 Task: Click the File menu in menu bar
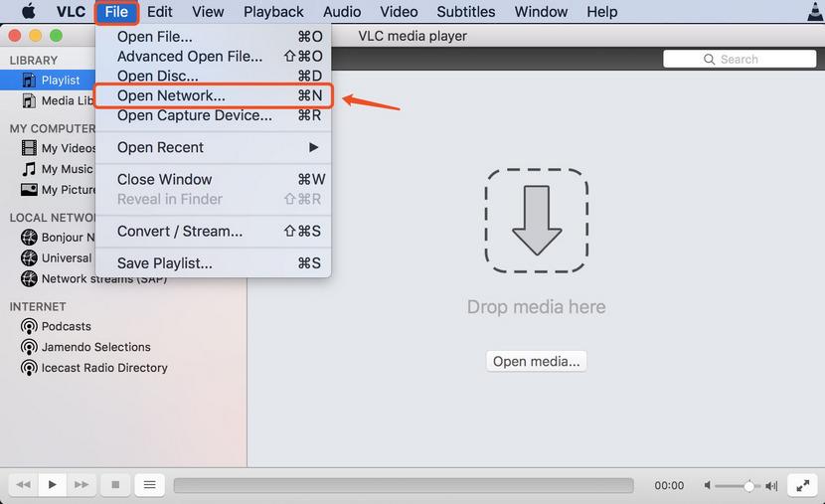tap(116, 12)
